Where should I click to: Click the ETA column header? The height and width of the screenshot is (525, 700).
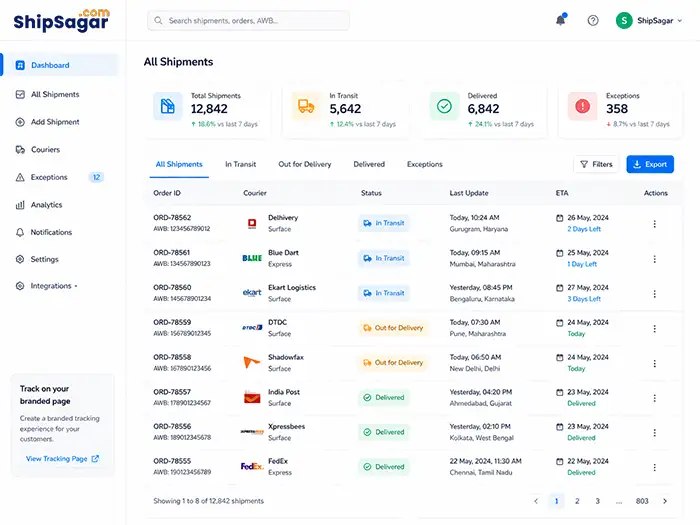[562, 193]
